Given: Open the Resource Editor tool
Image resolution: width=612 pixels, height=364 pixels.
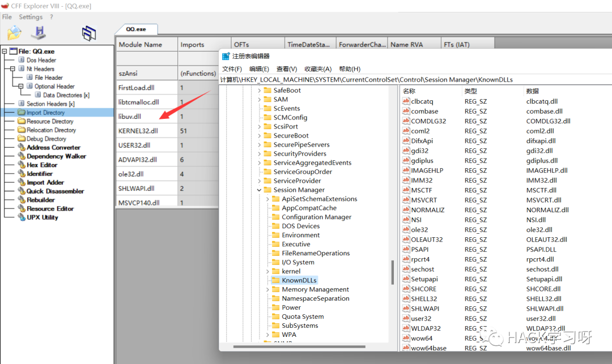Looking at the screenshot, I should (50, 208).
